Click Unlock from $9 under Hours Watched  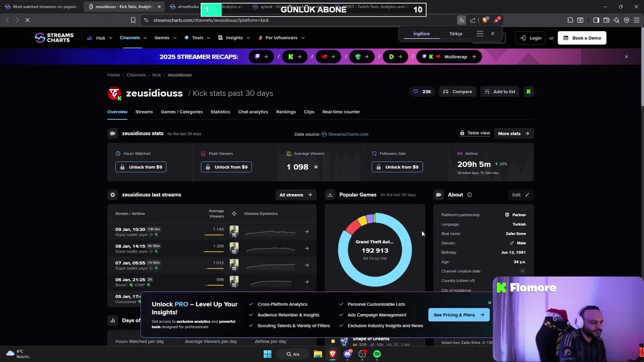tap(141, 167)
